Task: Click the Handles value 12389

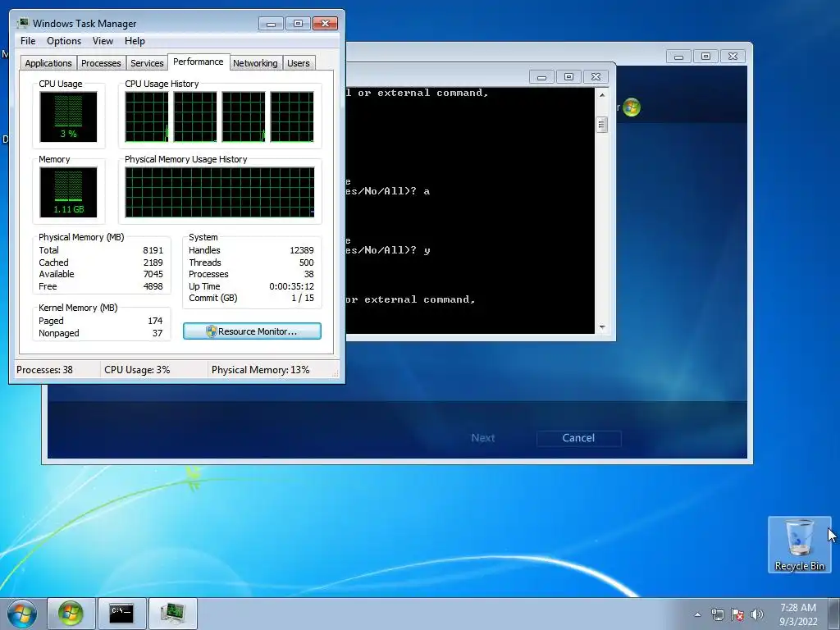Action: click(302, 250)
